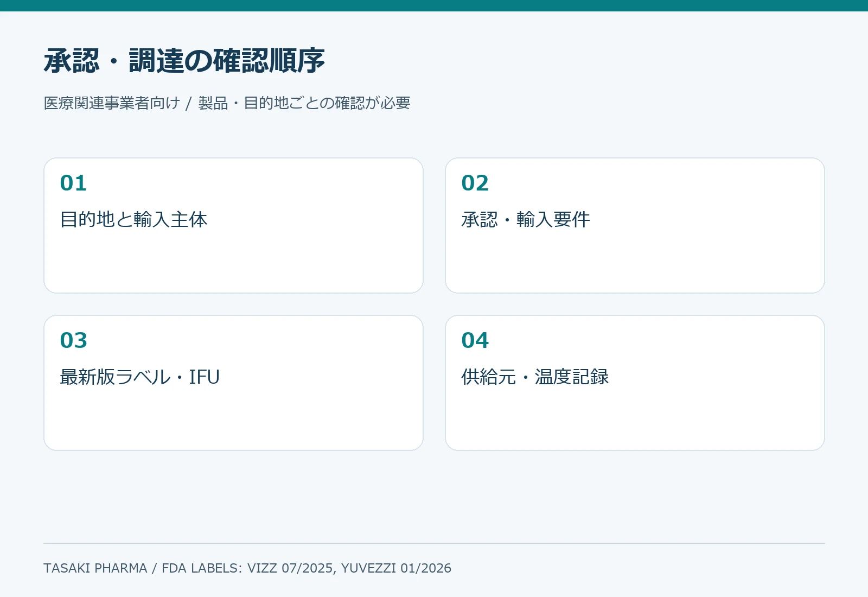Click step number 04
868x597 pixels.
pos(475,340)
